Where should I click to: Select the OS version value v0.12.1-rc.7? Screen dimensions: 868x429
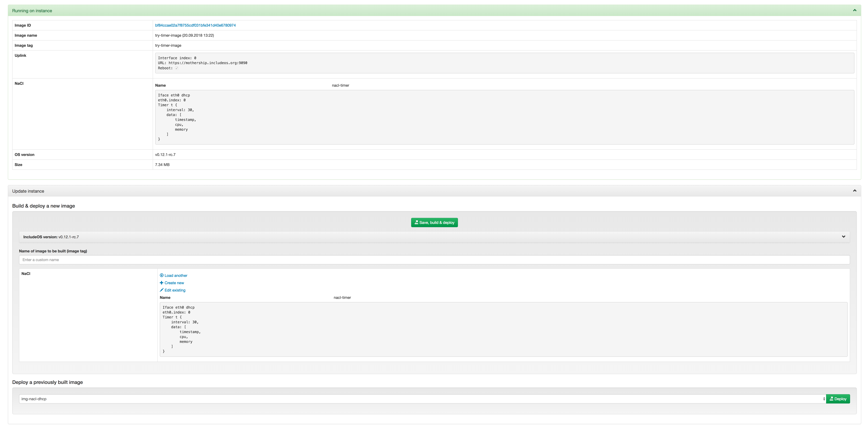pyautogui.click(x=165, y=155)
